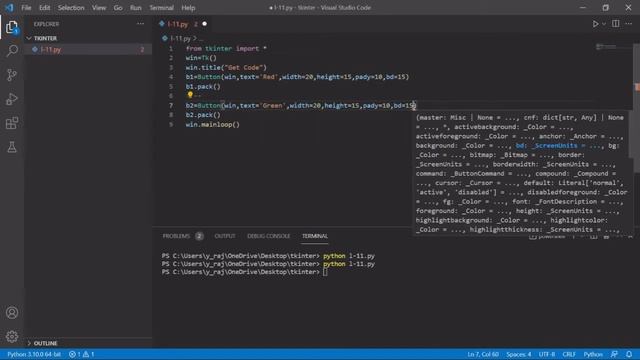The height and width of the screenshot is (360, 640).
Task: Open the File menu
Action: point(26,8)
